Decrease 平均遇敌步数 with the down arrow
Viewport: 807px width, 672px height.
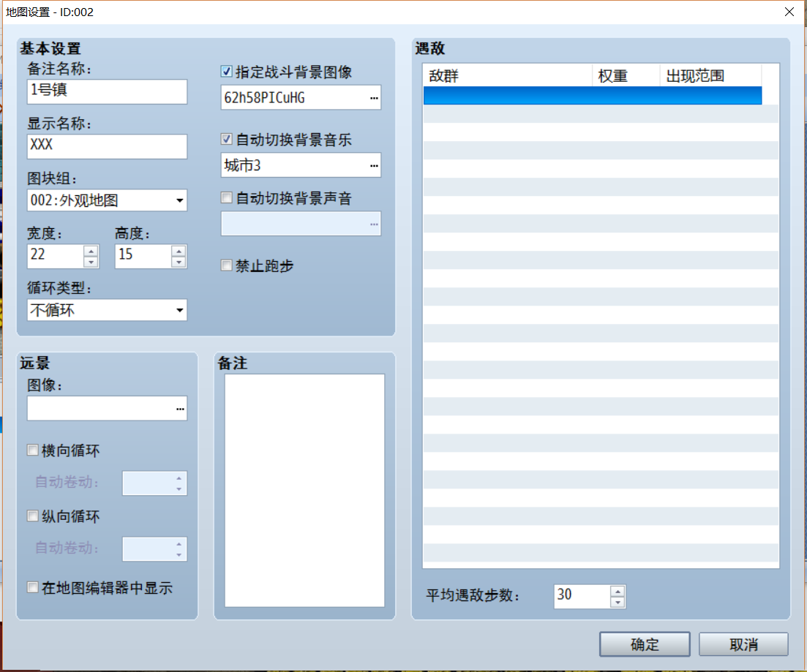(618, 602)
